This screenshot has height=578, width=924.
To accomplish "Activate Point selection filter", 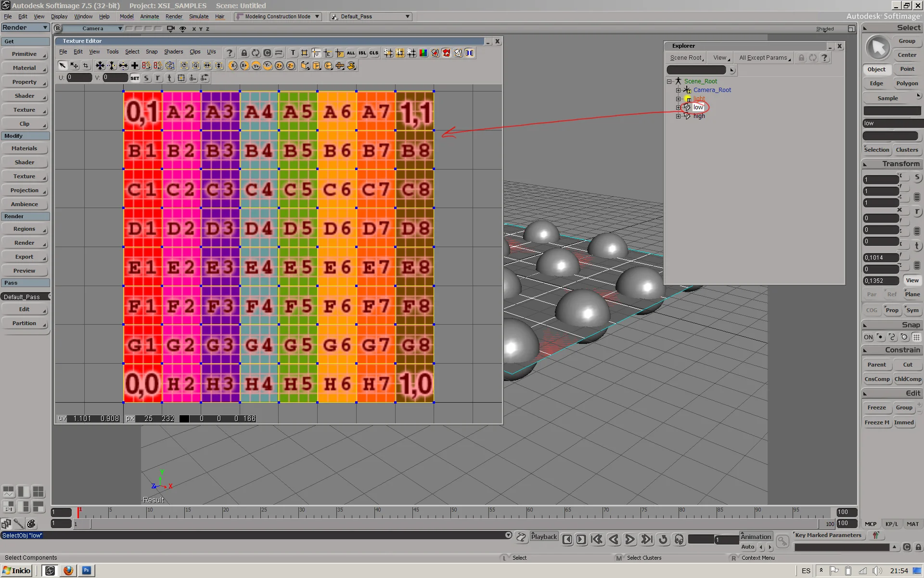I will click(x=907, y=69).
